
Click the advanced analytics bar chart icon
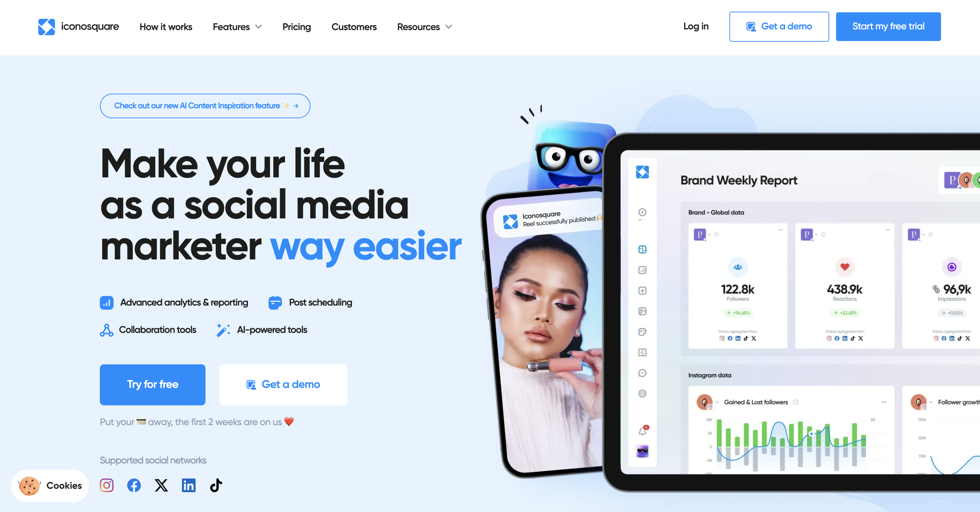[106, 302]
